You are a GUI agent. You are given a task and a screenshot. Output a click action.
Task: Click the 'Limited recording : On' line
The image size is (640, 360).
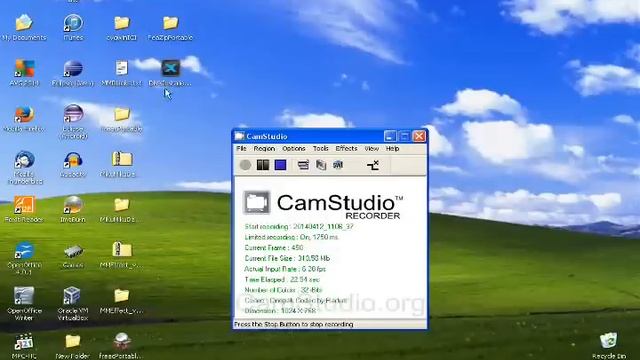click(291, 237)
